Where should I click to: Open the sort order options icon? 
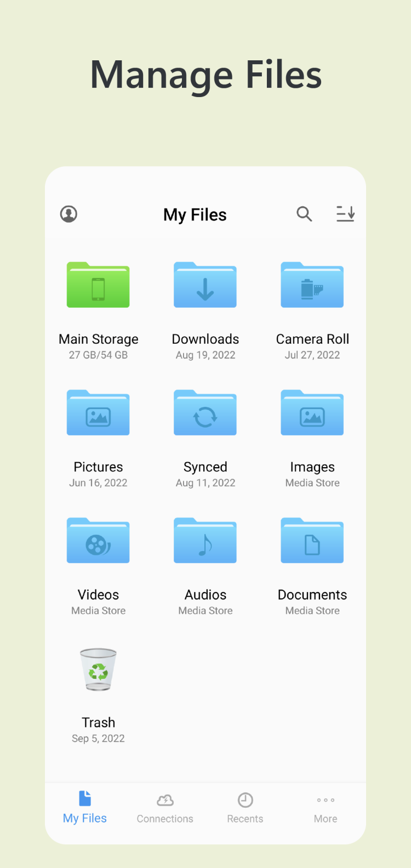[345, 214]
